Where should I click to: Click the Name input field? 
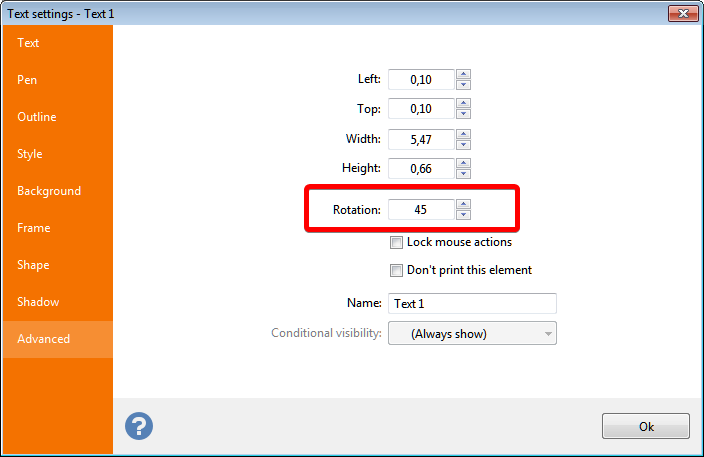pyautogui.click(x=472, y=303)
